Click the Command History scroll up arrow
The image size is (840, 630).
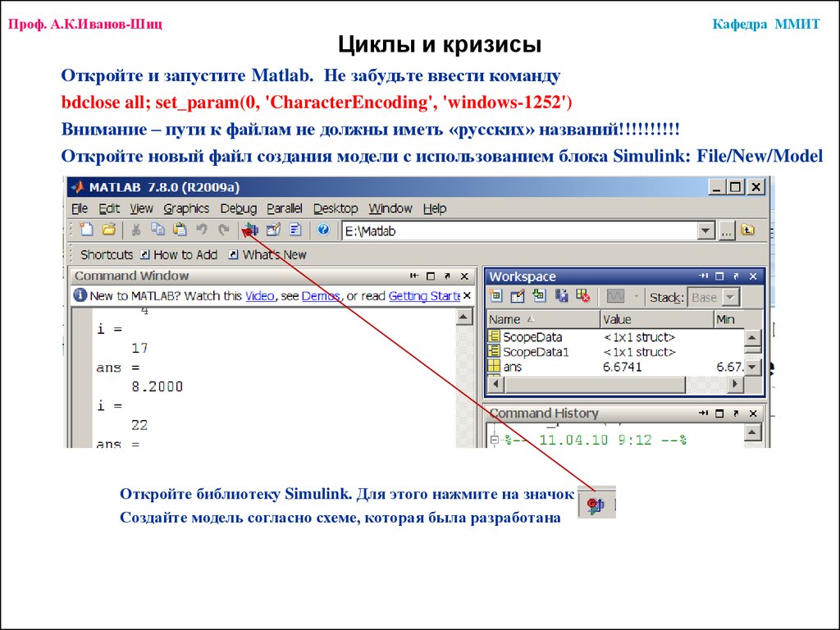tap(752, 431)
